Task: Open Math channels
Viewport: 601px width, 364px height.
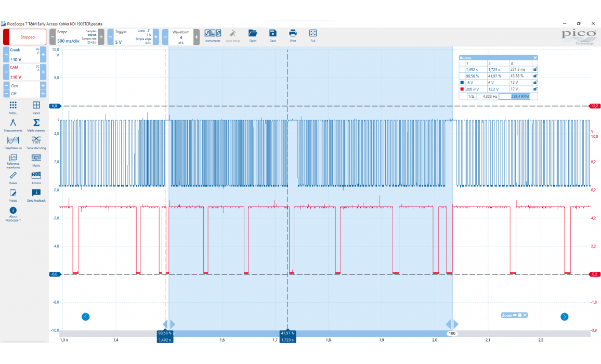Action: 36,125
